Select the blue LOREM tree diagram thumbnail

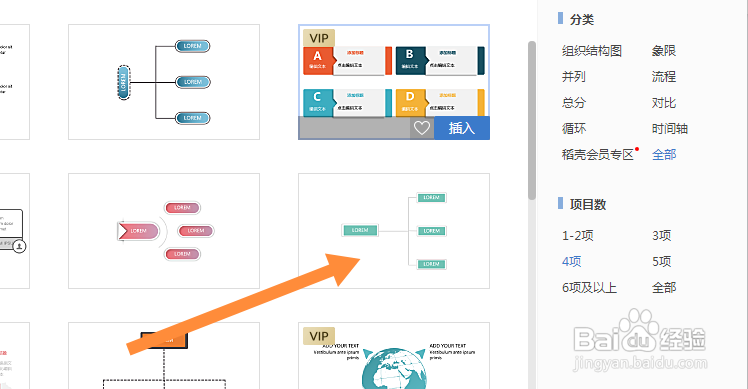(x=164, y=82)
